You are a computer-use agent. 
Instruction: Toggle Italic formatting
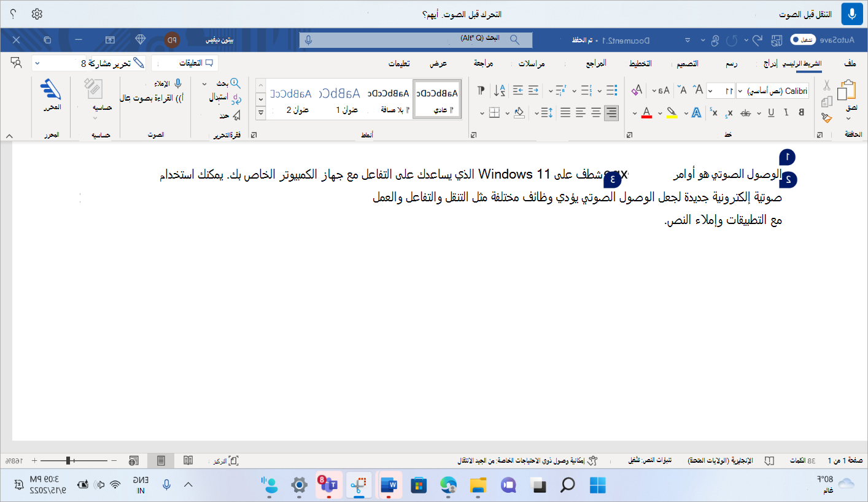pyautogui.click(x=786, y=112)
